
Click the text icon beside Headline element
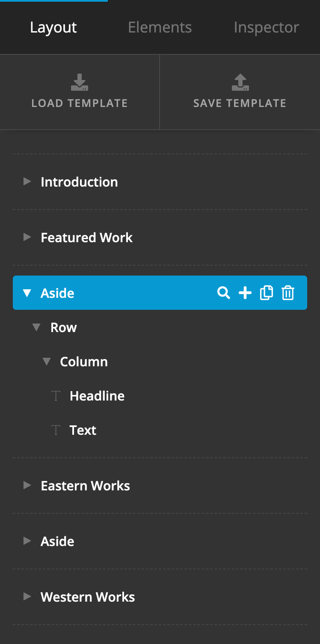(56, 395)
